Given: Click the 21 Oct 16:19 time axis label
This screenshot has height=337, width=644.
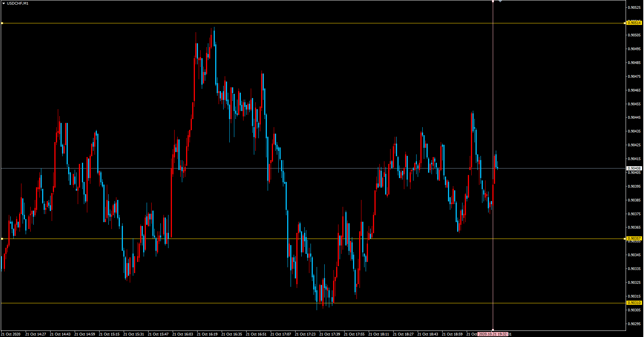Looking at the screenshot, I should [207, 334].
